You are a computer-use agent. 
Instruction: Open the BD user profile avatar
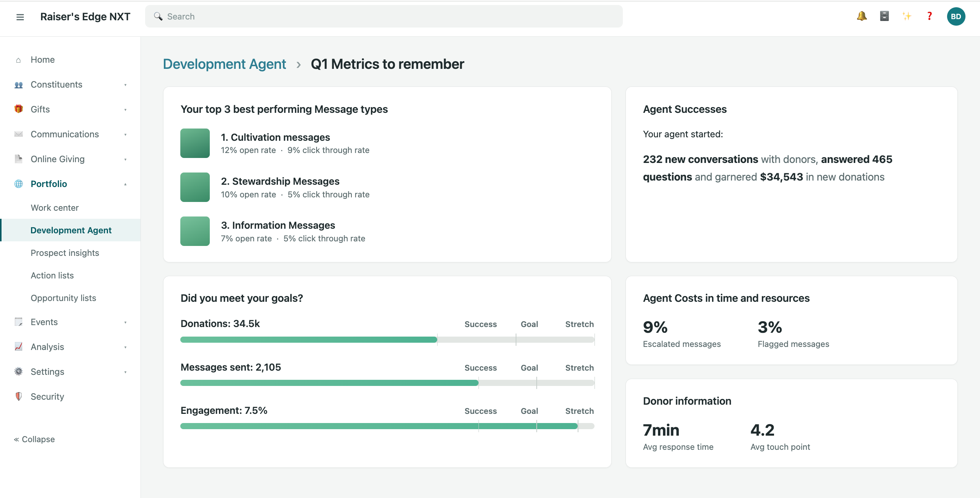(956, 16)
